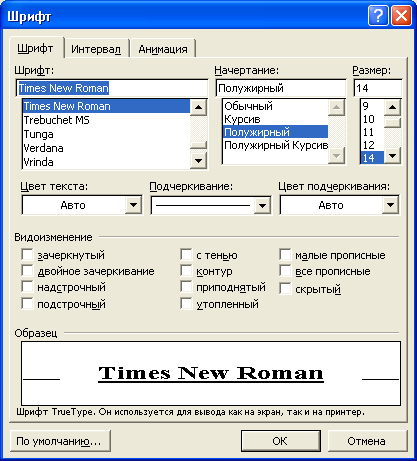The width and height of the screenshot is (417, 461).
Task: Toggle подстрочный checkbox
Action: [27, 304]
